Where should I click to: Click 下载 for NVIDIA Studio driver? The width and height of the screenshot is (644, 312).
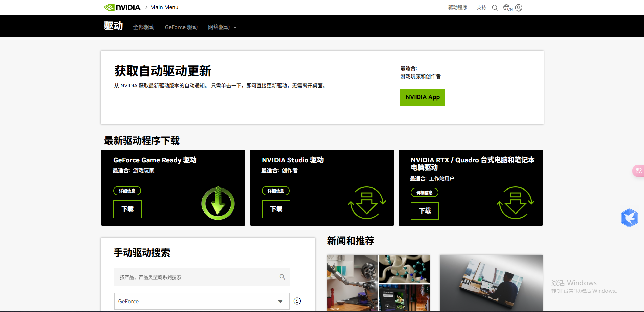pyautogui.click(x=276, y=209)
